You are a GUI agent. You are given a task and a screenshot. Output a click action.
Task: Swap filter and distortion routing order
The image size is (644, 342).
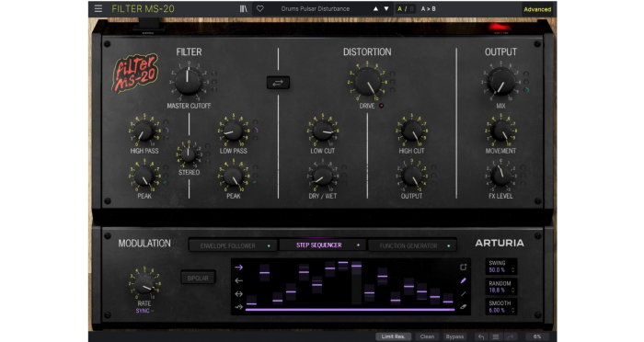click(278, 83)
